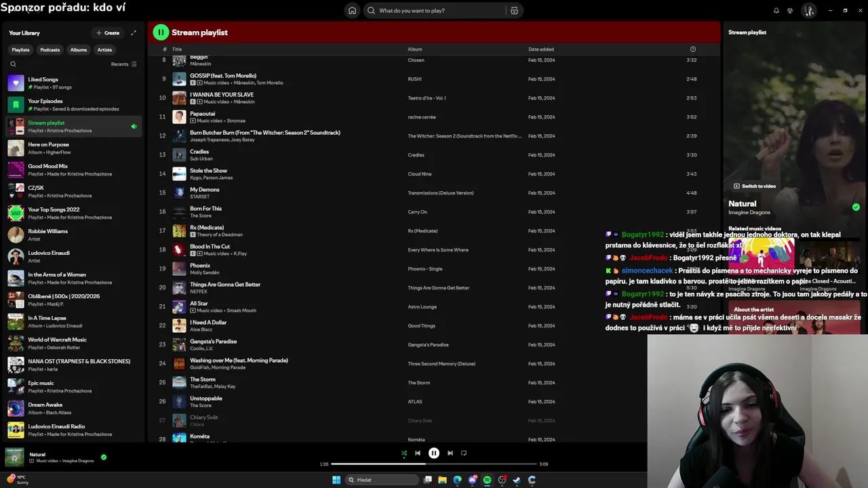Viewport: 868px width, 488px height.
Task: Open the Recents sort and view dropdown
Action: [x=124, y=64]
